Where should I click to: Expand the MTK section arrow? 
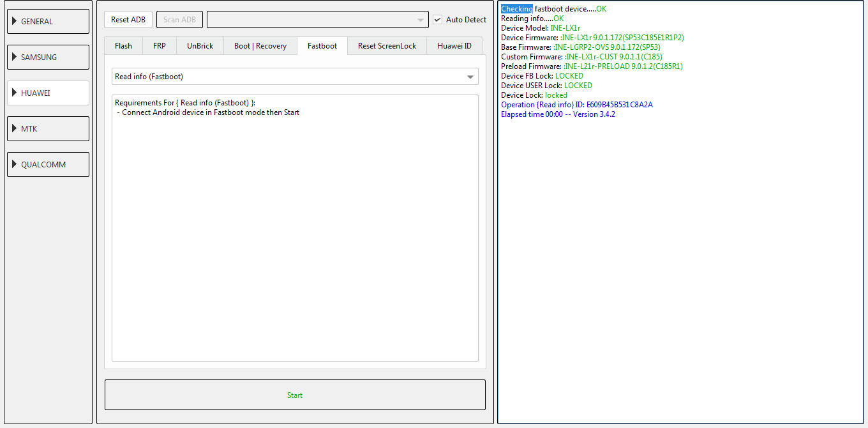pyautogui.click(x=14, y=128)
